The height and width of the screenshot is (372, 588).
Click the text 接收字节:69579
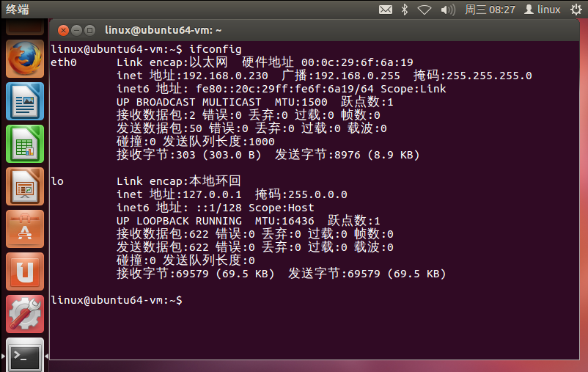[x=162, y=274]
